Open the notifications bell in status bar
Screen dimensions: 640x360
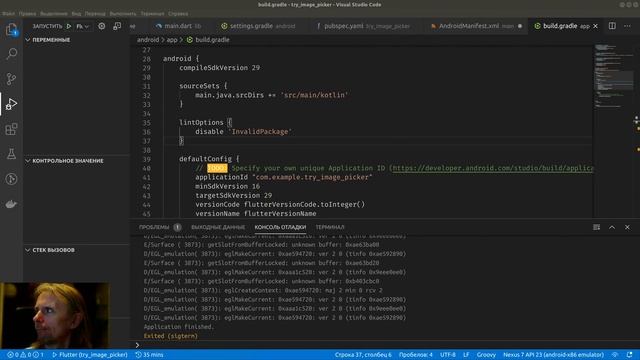click(x=630, y=355)
